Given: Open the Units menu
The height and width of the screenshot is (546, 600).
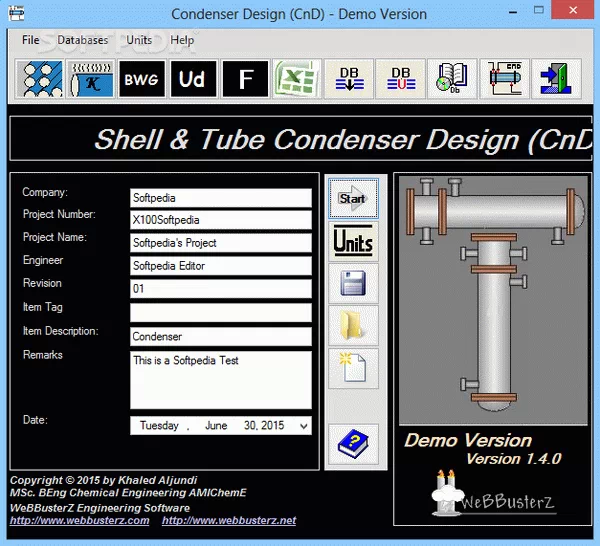Looking at the screenshot, I should [139, 40].
